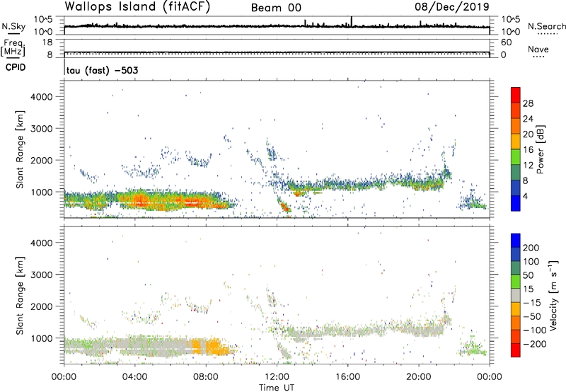Click the "08:00" time tick label
The height and width of the screenshot is (392, 566).
click(x=206, y=377)
